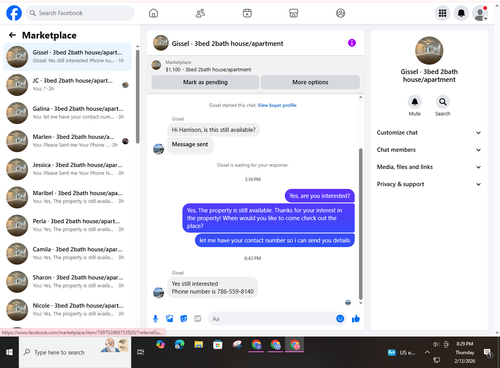Open the Marlen conversation in list
This screenshot has height=368, width=500.
[x=67, y=141]
